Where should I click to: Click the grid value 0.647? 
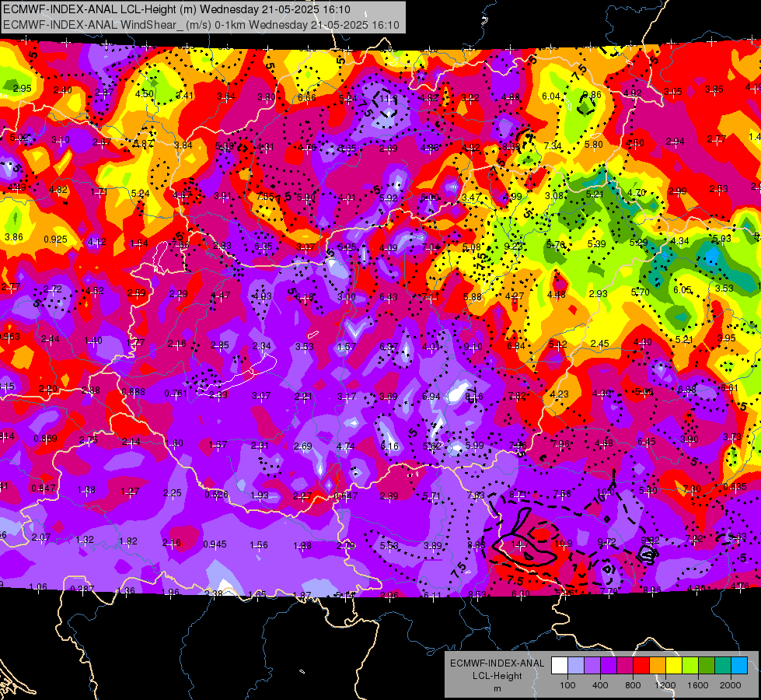click(346, 496)
